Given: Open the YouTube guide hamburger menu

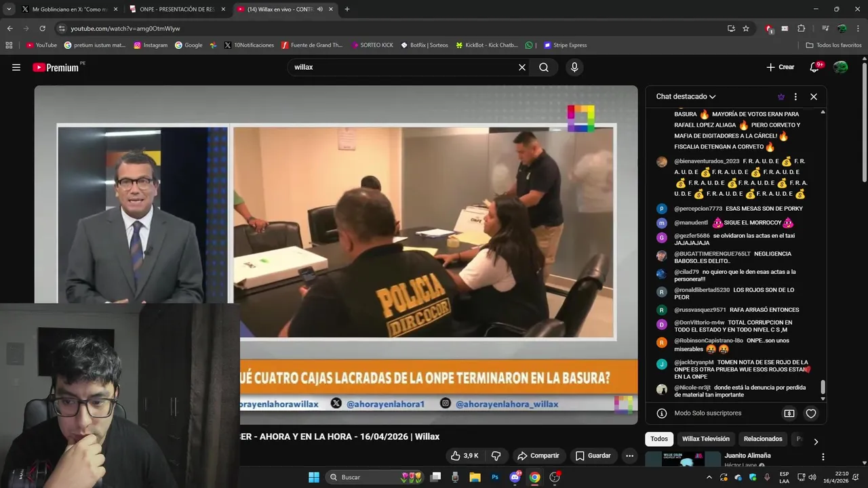Looking at the screenshot, I should pos(16,67).
